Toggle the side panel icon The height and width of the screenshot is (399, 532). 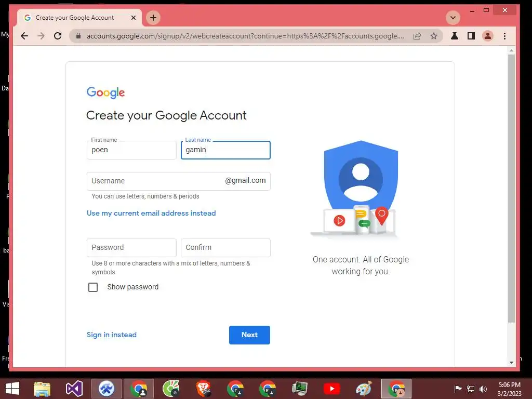[471, 36]
